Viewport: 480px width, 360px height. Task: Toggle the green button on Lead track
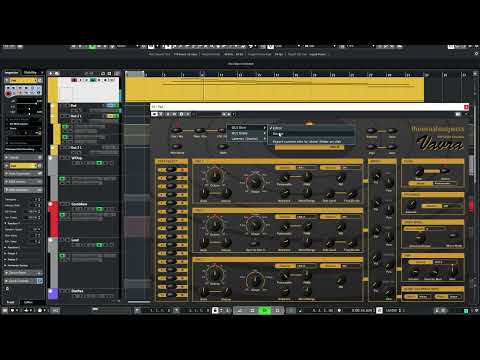point(99,245)
